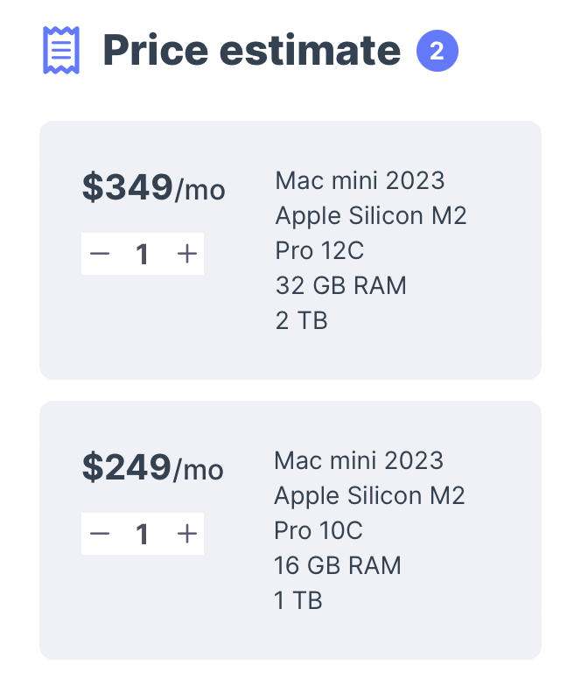588x700 pixels.
Task: Increase quantity of the $249/mo Mac mini
Action: [x=187, y=534]
